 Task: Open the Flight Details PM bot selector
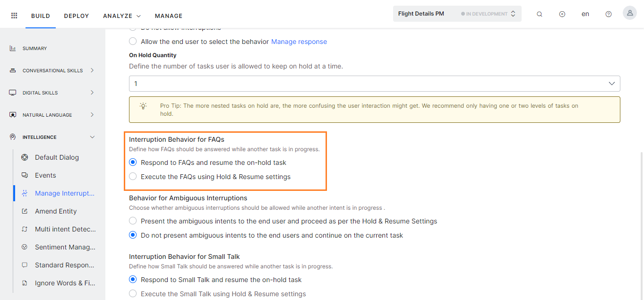[457, 14]
